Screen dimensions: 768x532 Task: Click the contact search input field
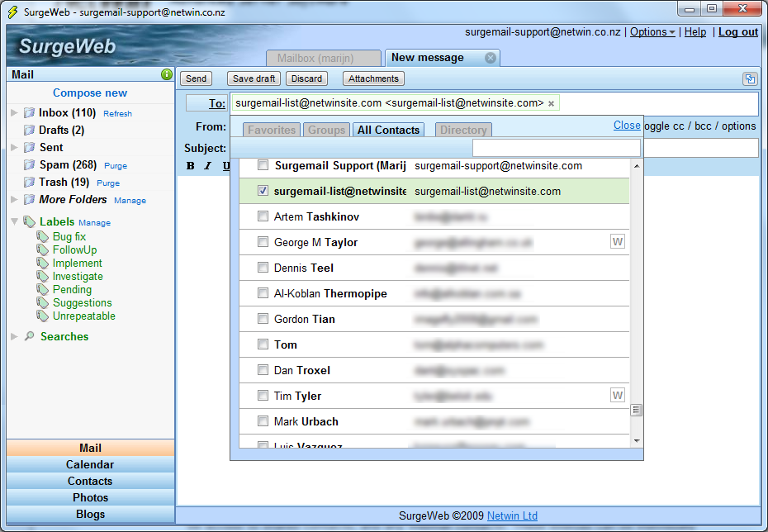556,148
